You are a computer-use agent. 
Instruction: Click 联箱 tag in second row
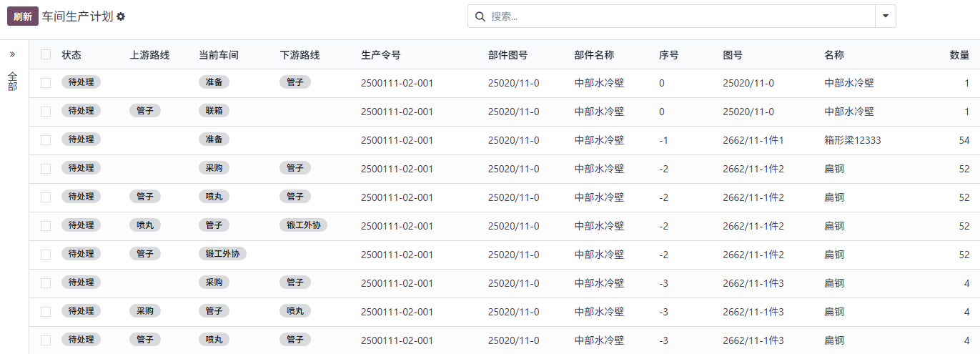coord(214,111)
